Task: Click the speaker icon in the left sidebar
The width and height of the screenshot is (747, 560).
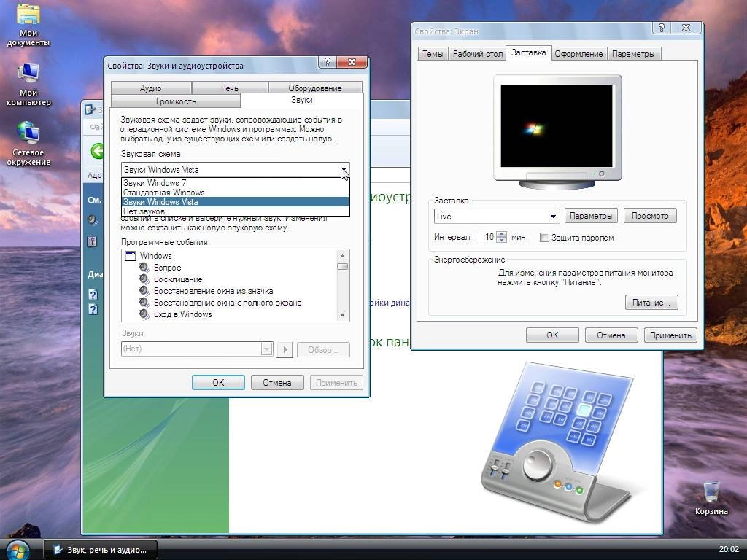Action: click(93, 219)
